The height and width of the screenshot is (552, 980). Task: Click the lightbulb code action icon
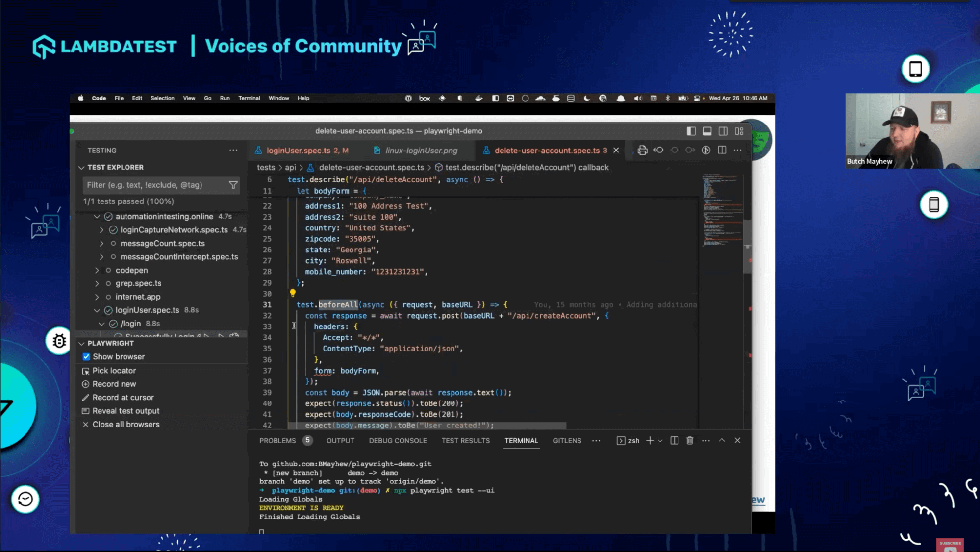pyautogui.click(x=293, y=293)
